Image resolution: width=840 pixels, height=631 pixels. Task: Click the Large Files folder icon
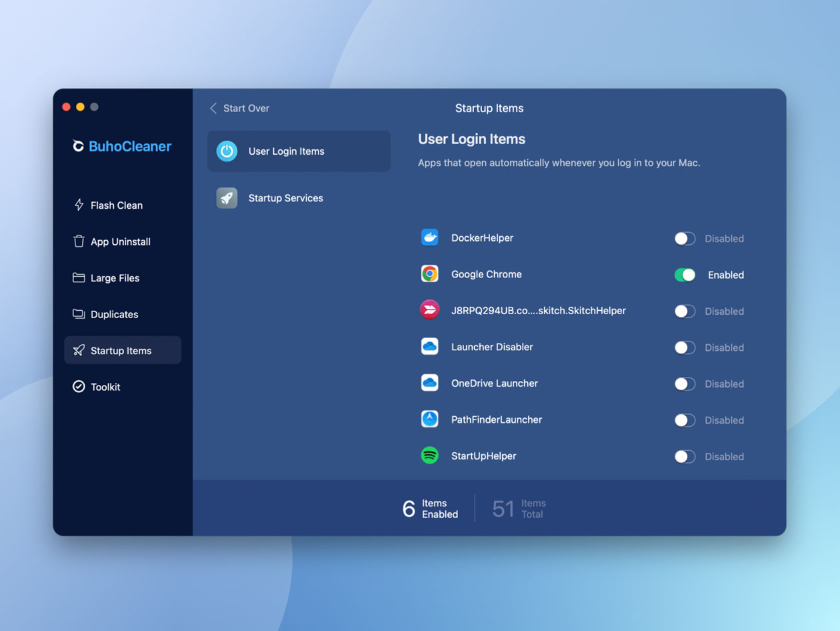coord(79,277)
